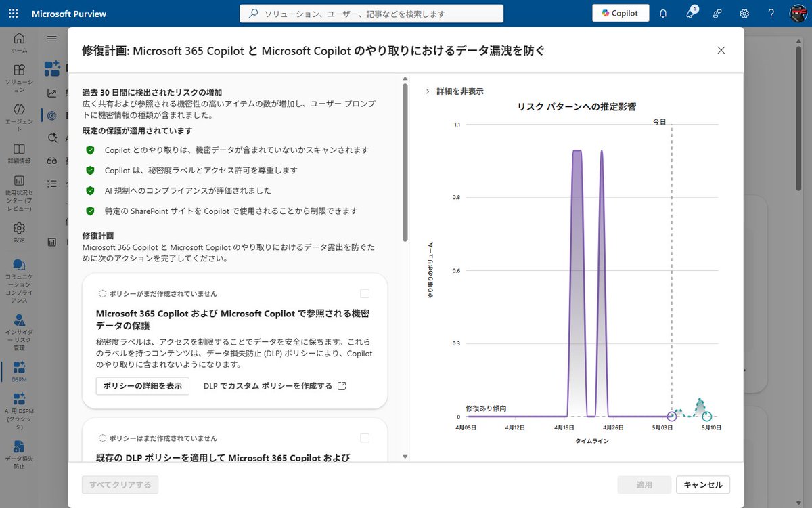Open 設定 in the sidebar
The height and width of the screenshot is (508, 812).
19,232
